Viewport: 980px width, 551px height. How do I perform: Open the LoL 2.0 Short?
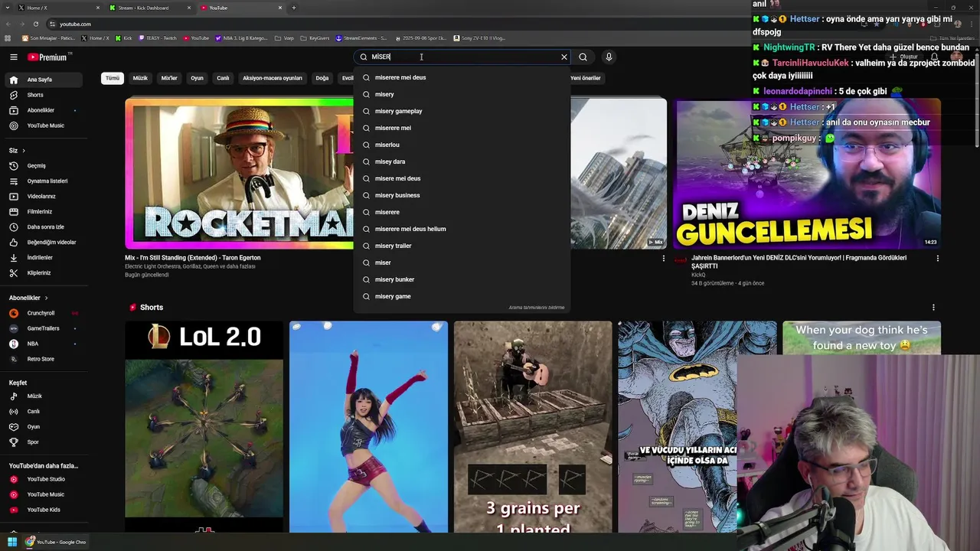point(204,426)
